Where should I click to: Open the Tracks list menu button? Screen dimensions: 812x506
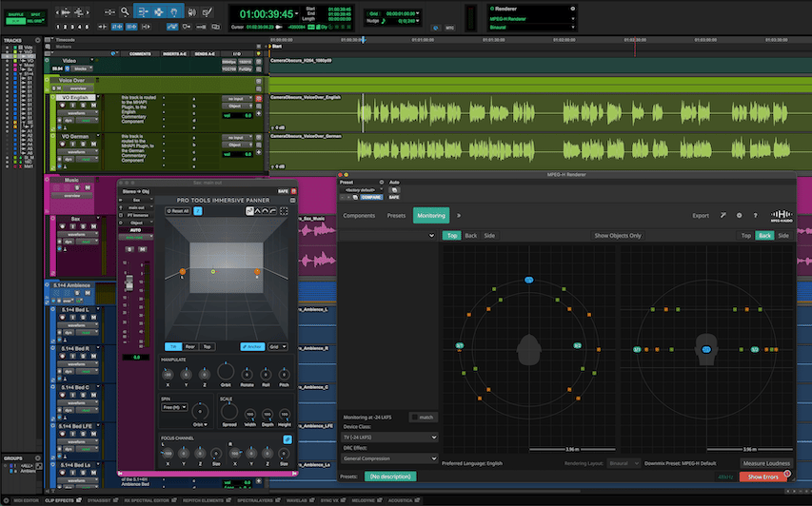point(37,40)
